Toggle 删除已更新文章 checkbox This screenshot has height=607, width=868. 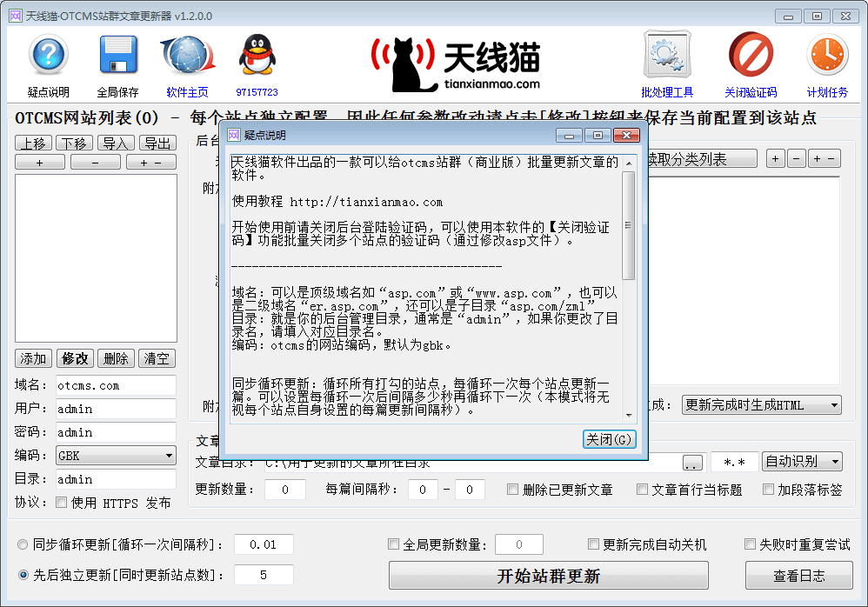click(512, 489)
